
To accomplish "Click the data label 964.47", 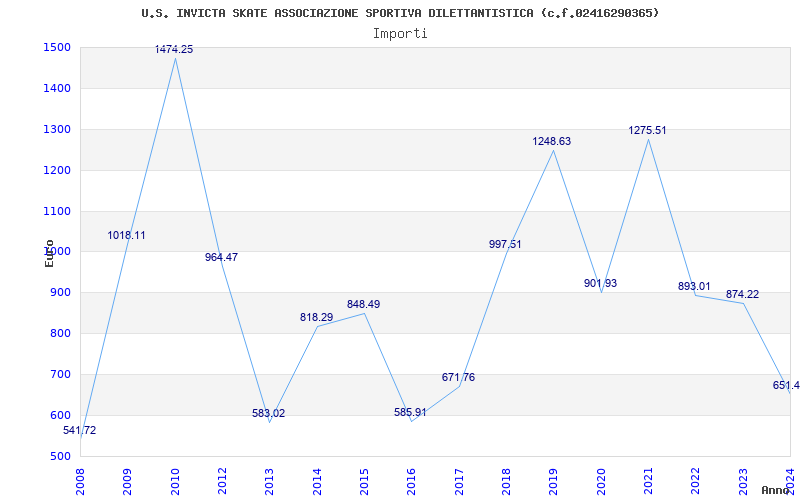I will 221,258.
